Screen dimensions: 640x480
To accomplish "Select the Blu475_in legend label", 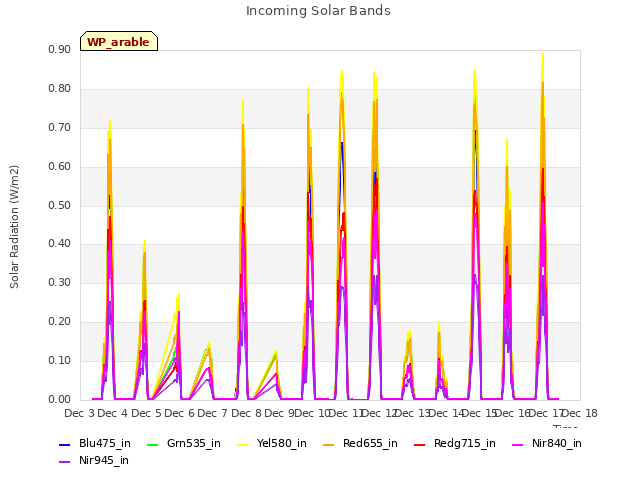I will (105, 444).
